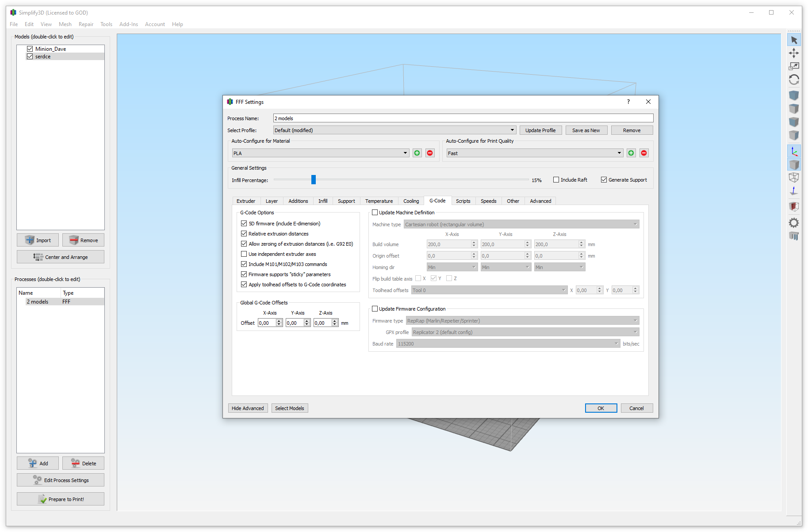This screenshot has width=808, height=532.
Task: Enable the Include Raft checkbox
Action: (556, 180)
